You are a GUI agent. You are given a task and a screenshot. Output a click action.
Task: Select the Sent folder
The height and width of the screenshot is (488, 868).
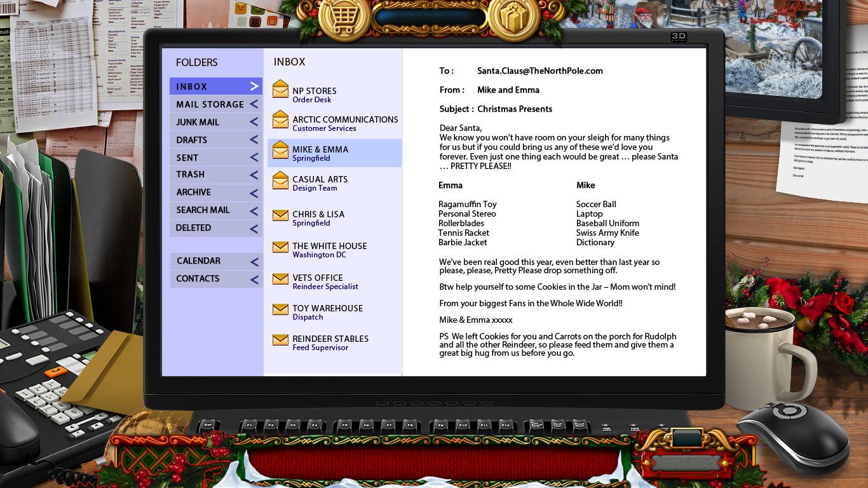click(x=187, y=158)
